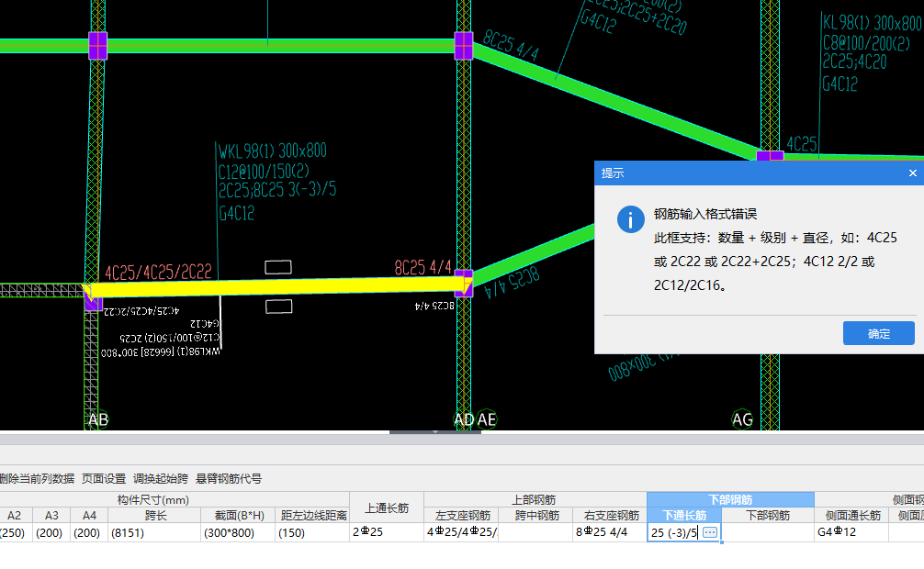The width and height of the screenshot is (924, 569).
Task: Click the 上部钢筋 column group header
Action: coord(535,499)
